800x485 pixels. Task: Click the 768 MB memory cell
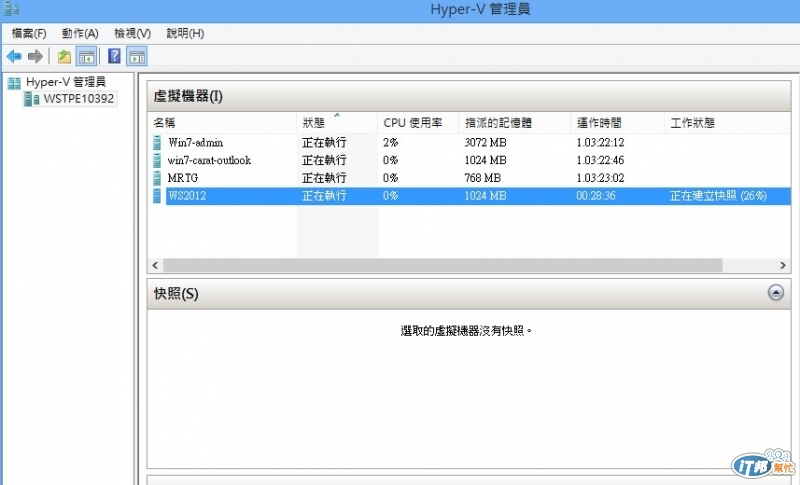pos(482,178)
